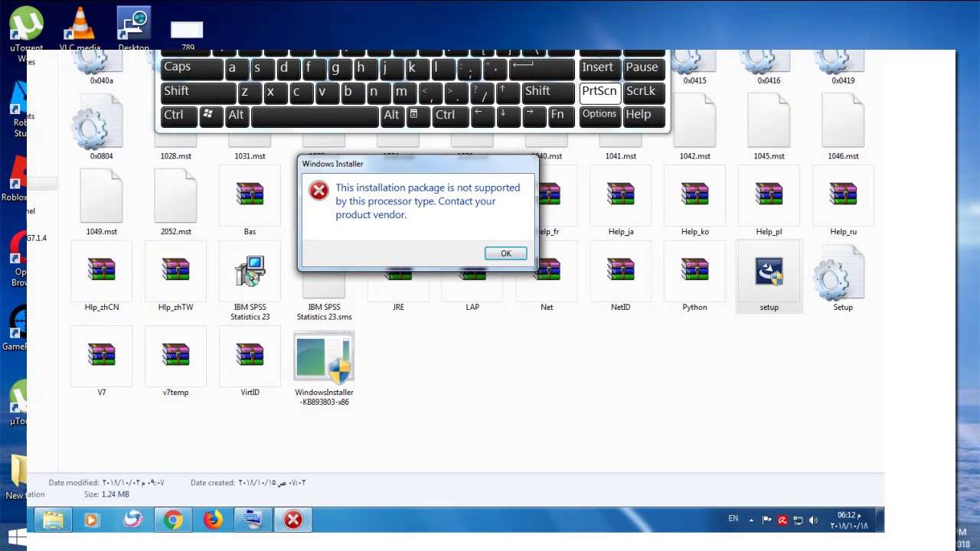
Task: Click the volume speaker tray icon
Action: coord(813,520)
